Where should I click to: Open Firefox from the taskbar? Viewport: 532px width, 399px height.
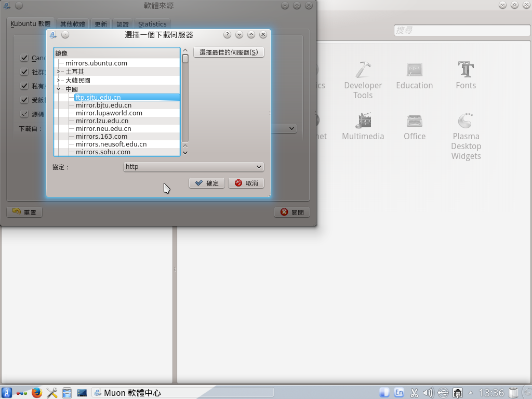pyautogui.click(x=36, y=393)
